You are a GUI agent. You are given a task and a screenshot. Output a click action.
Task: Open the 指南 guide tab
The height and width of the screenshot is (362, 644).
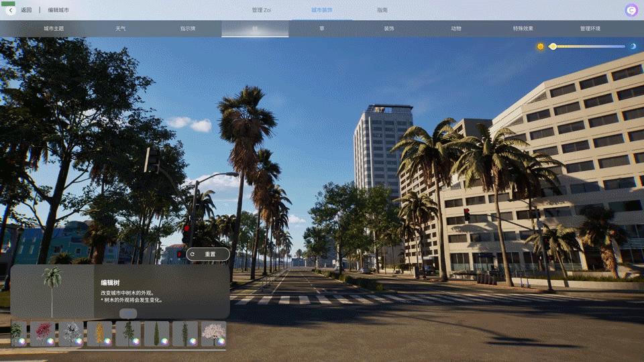tap(382, 10)
